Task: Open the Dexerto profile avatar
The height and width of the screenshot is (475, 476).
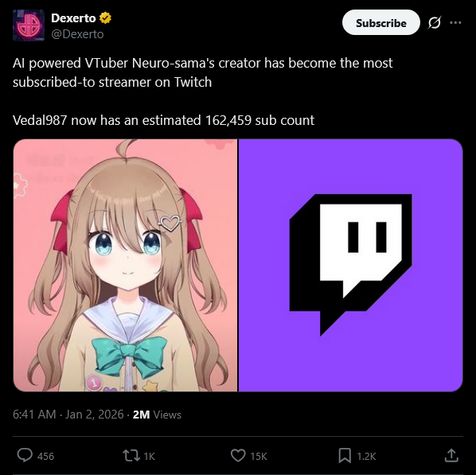Action: [29, 25]
